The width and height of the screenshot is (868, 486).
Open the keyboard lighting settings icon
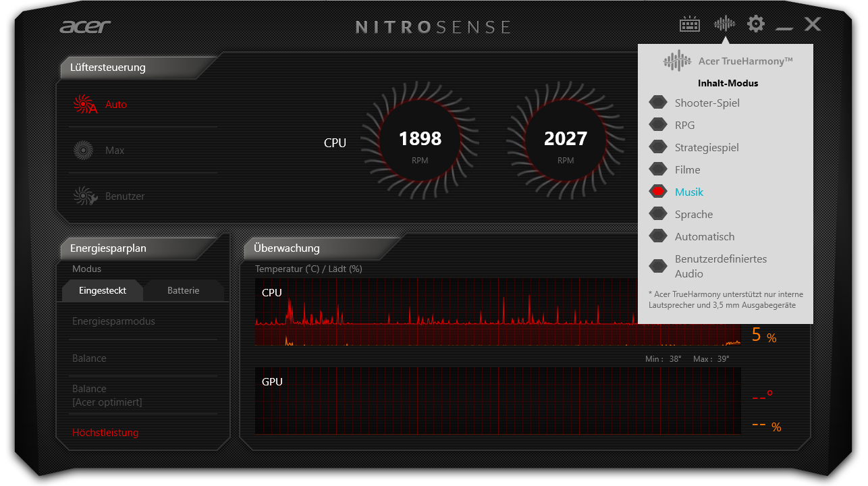(x=689, y=24)
